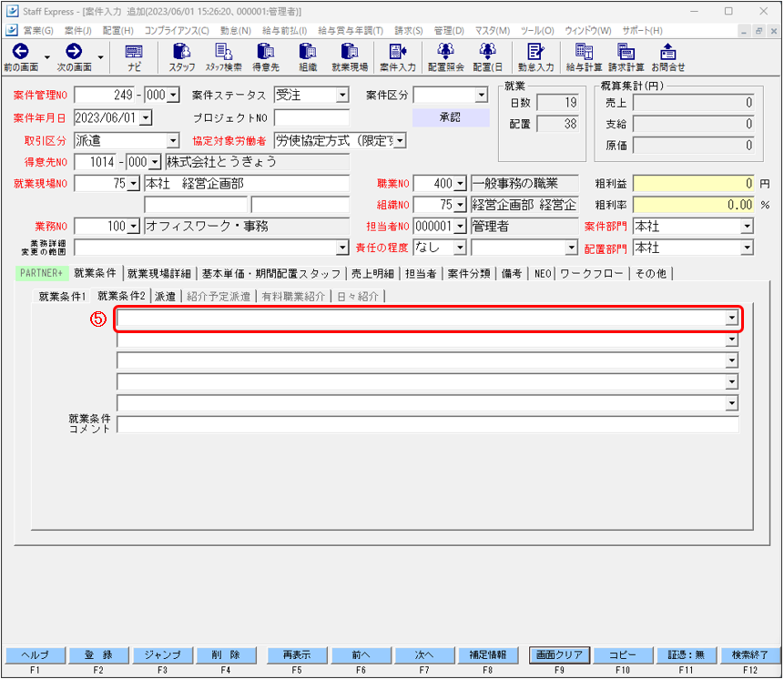
Task: Open the スタッフ toolbar icon
Action: click(181, 52)
